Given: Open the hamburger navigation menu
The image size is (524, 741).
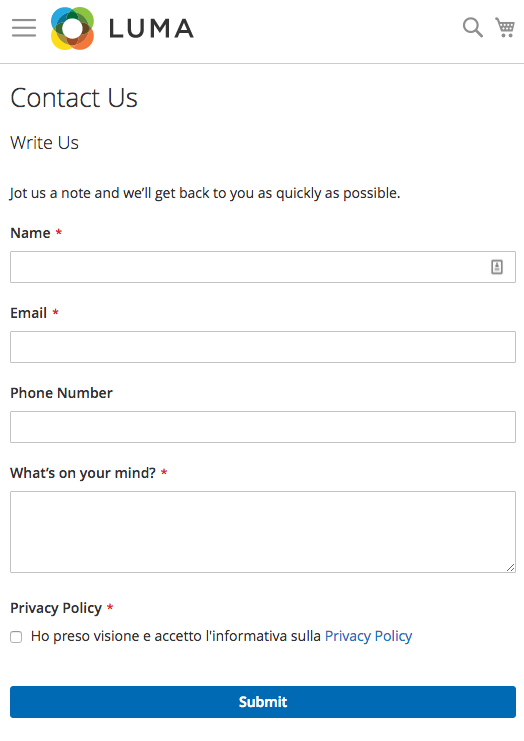Looking at the screenshot, I should click(x=24, y=28).
